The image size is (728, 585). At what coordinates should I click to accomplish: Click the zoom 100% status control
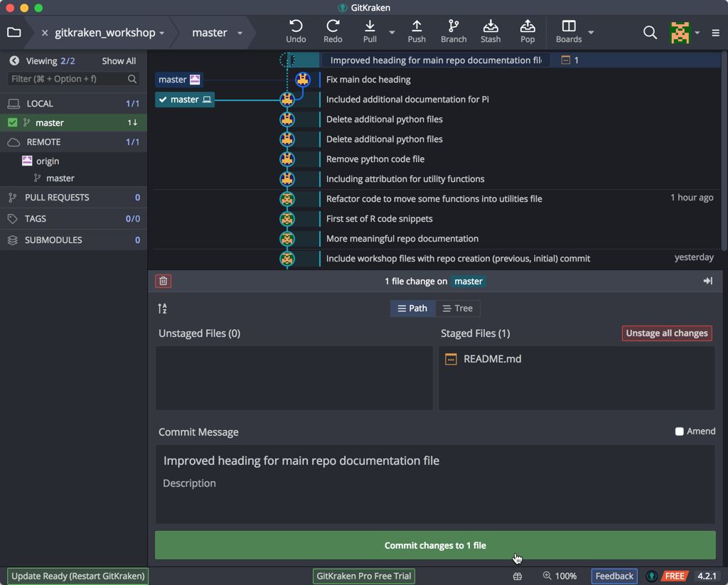(560, 576)
